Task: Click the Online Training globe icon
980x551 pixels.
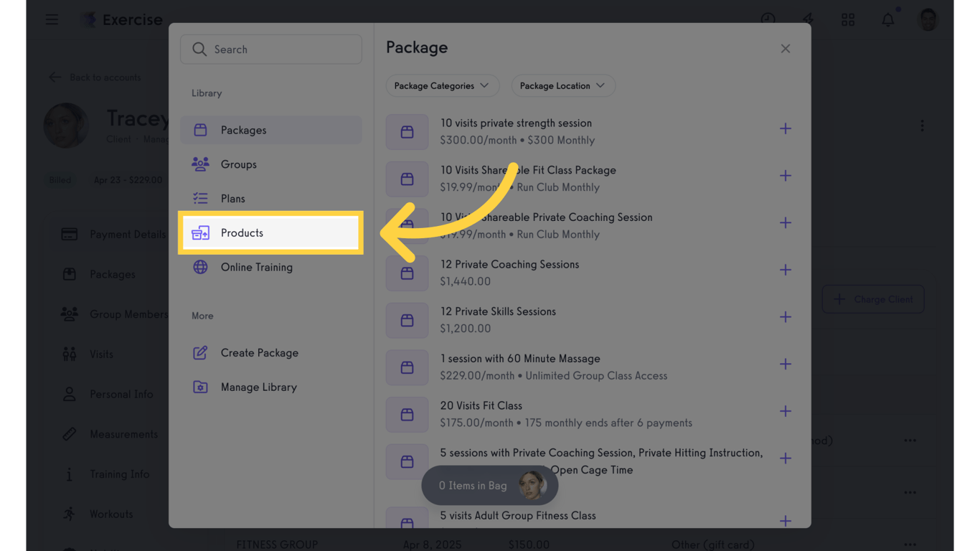Action: click(200, 267)
